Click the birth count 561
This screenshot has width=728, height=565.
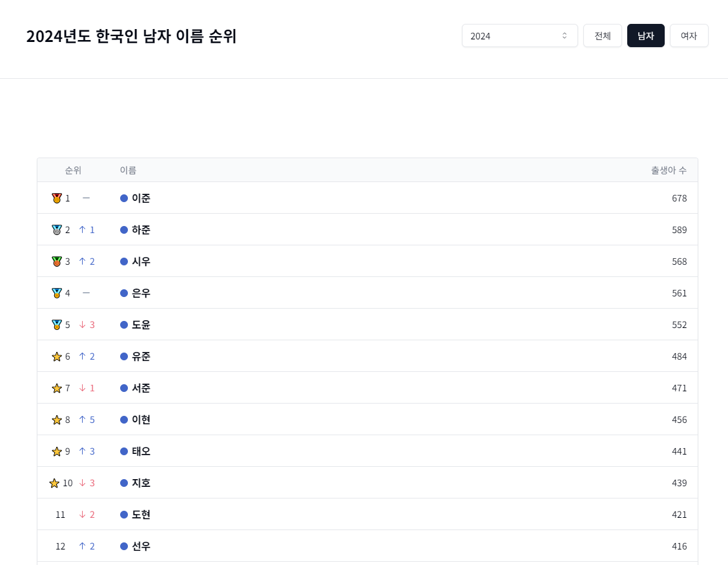(x=680, y=293)
